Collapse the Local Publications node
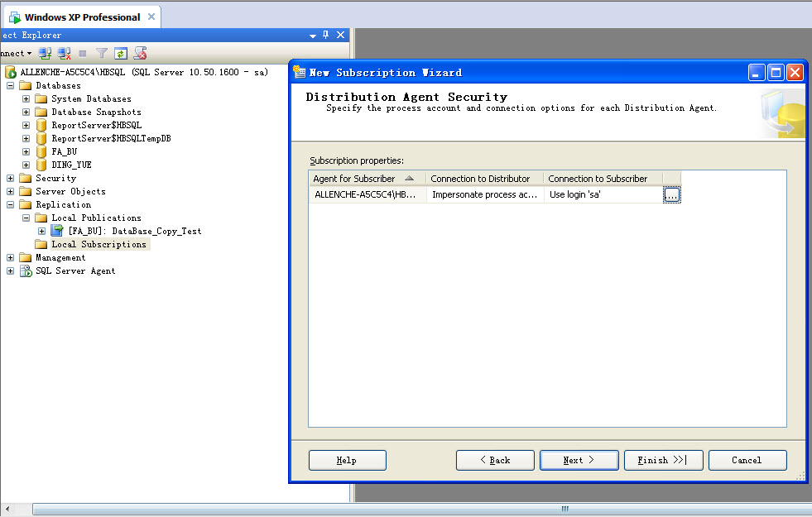 point(26,218)
